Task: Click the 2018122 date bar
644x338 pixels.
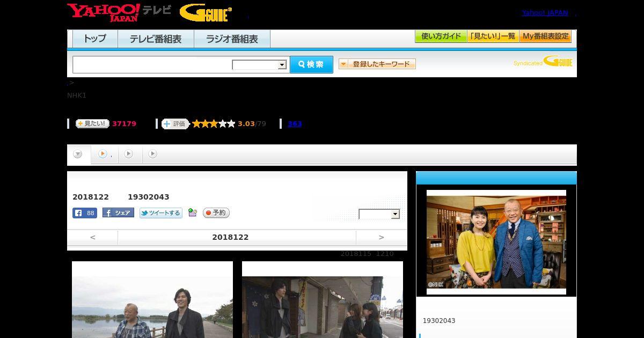Action: click(237, 237)
